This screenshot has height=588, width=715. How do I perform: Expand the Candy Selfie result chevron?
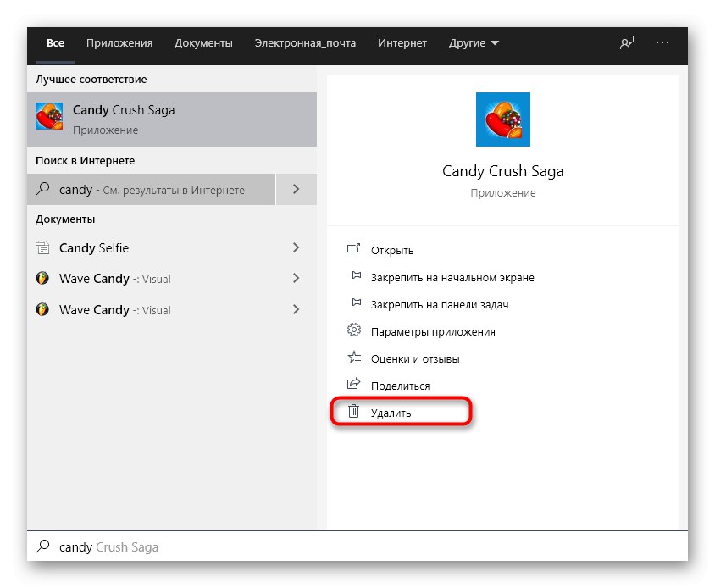tap(296, 247)
